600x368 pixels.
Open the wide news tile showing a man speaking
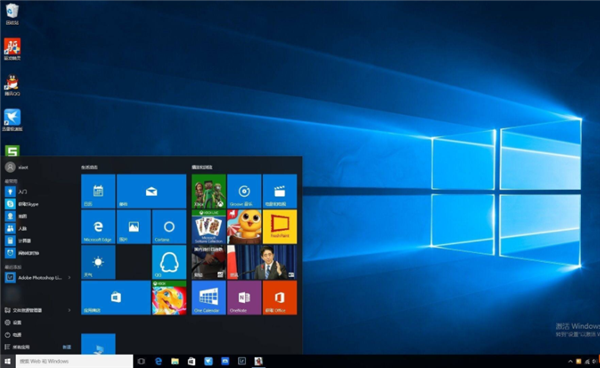click(262, 262)
